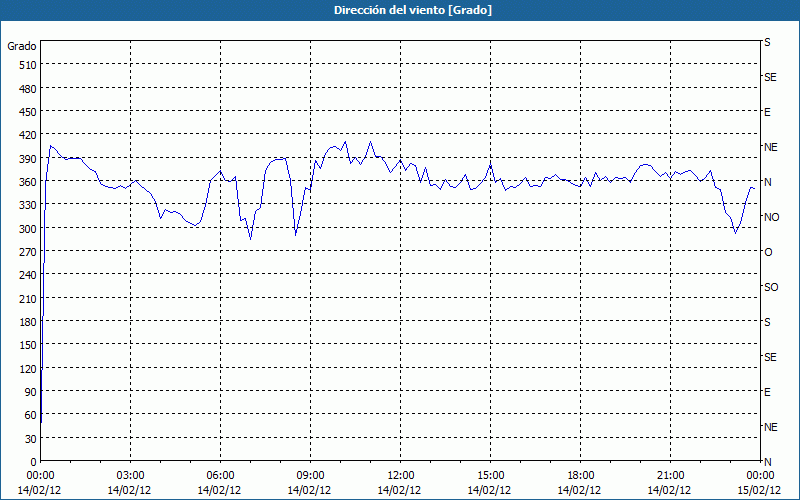800x500 pixels.
Task: Click the 00:00 label above 15/02/12
Action: 760,476
